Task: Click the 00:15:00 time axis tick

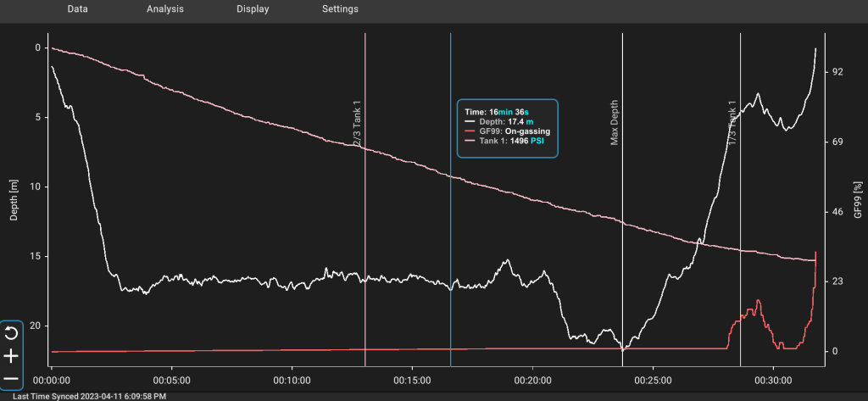Action: (x=413, y=381)
